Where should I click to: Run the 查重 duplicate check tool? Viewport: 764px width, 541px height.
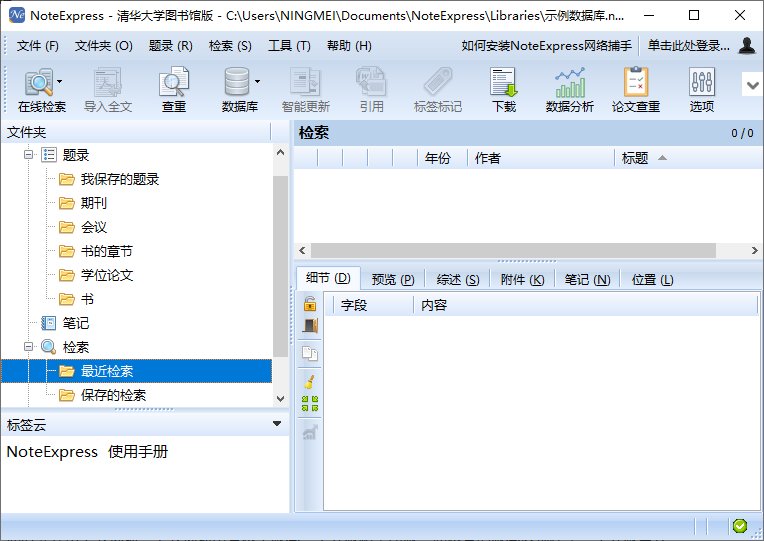[x=173, y=90]
